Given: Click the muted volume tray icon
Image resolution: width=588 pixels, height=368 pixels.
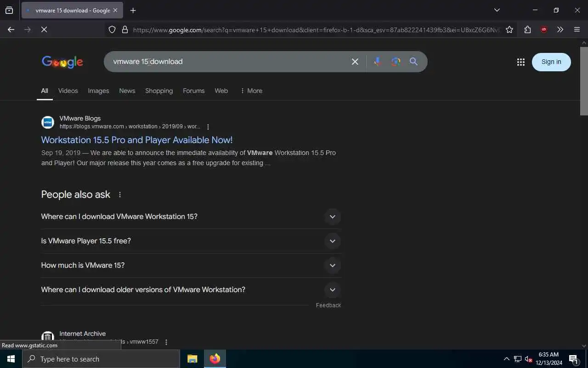Looking at the screenshot, I should coord(529,359).
